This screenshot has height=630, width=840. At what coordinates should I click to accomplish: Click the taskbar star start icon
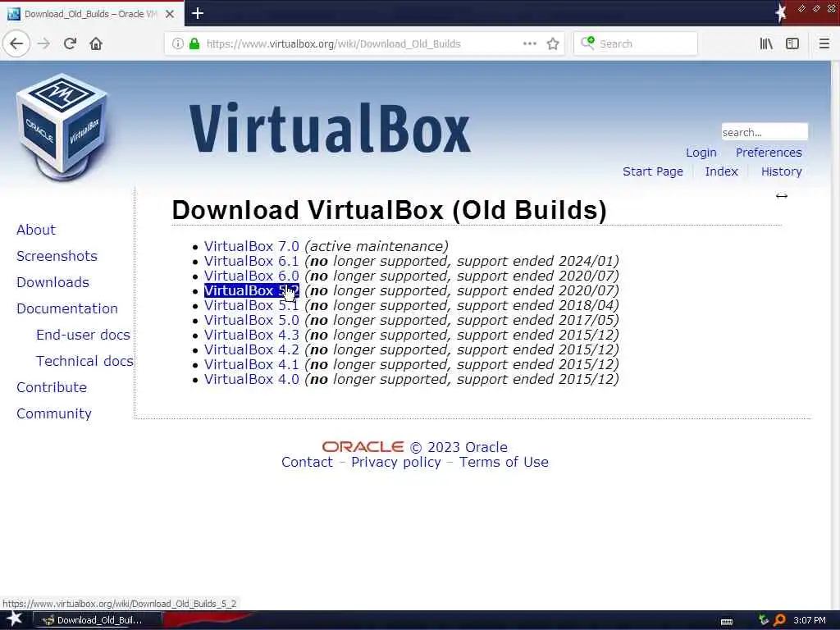14,619
